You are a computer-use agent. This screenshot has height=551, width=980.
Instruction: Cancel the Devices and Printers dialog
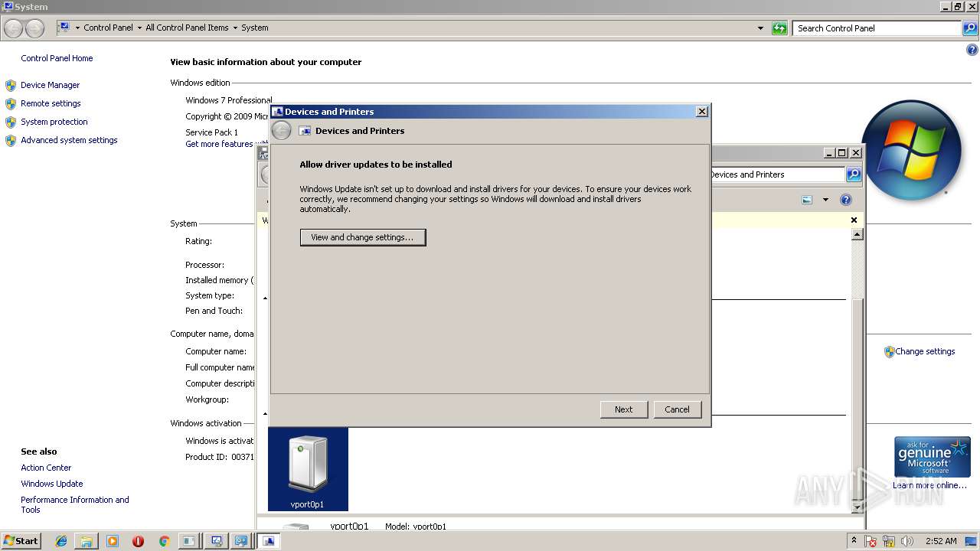click(x=677, y=409)
